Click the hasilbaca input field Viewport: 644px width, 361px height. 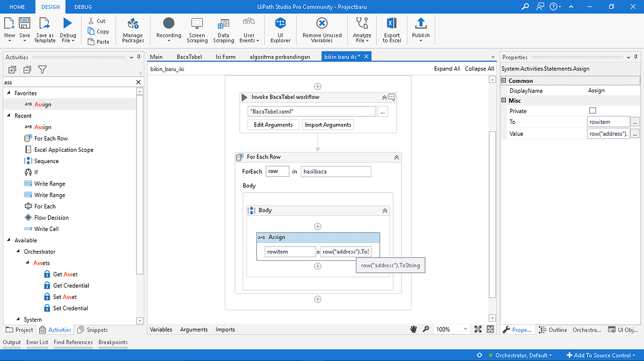(x=335, y=172)
